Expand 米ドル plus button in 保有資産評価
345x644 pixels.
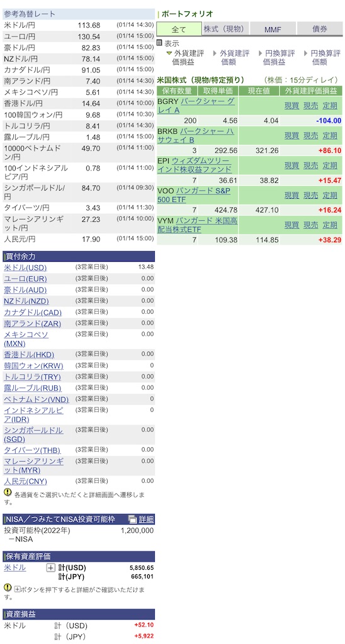pyautogui.click(x=50, y=568)
